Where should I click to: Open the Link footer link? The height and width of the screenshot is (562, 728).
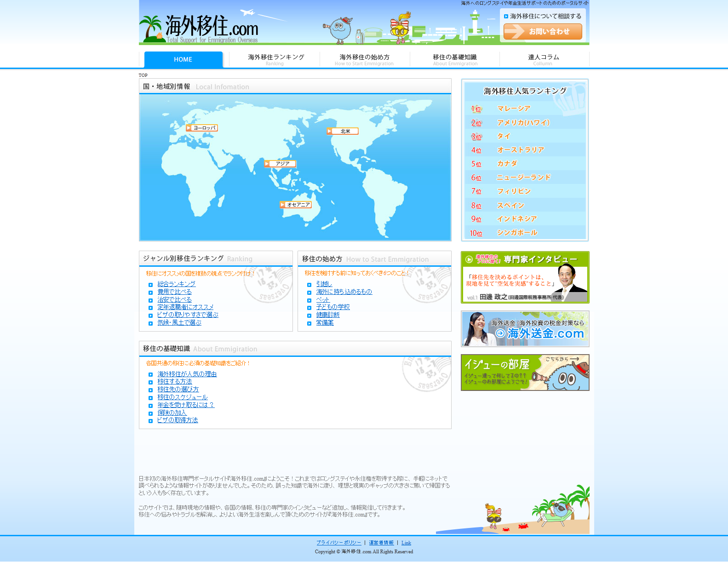[x=406, y=543]
